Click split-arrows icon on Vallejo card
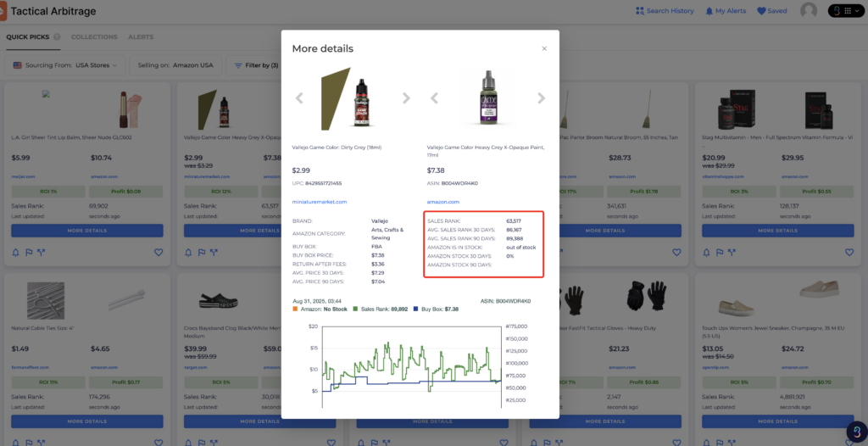The width and height of the screenshot is (868, 446). (214, 253)
